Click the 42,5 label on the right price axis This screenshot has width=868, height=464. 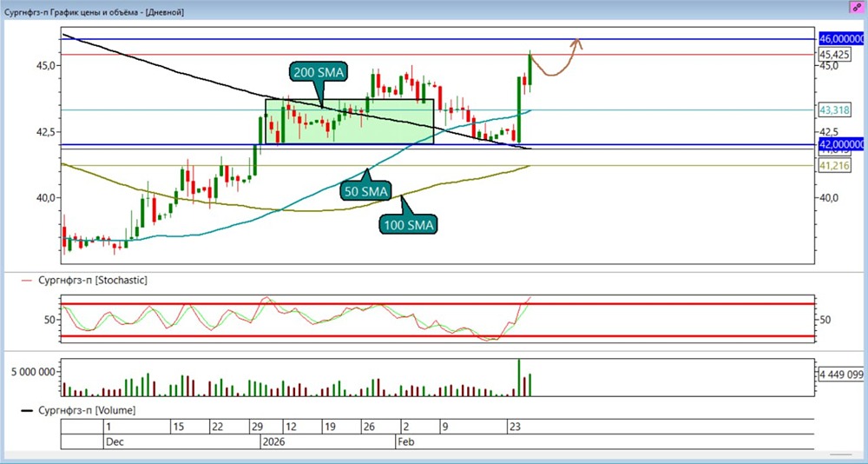[x=827, y=132]
